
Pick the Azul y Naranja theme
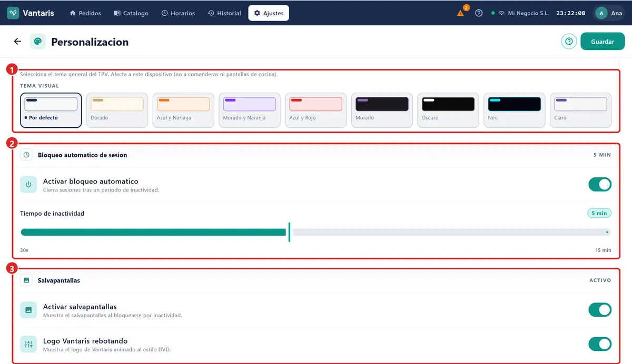pyautogui.click(x=183, y=110)
